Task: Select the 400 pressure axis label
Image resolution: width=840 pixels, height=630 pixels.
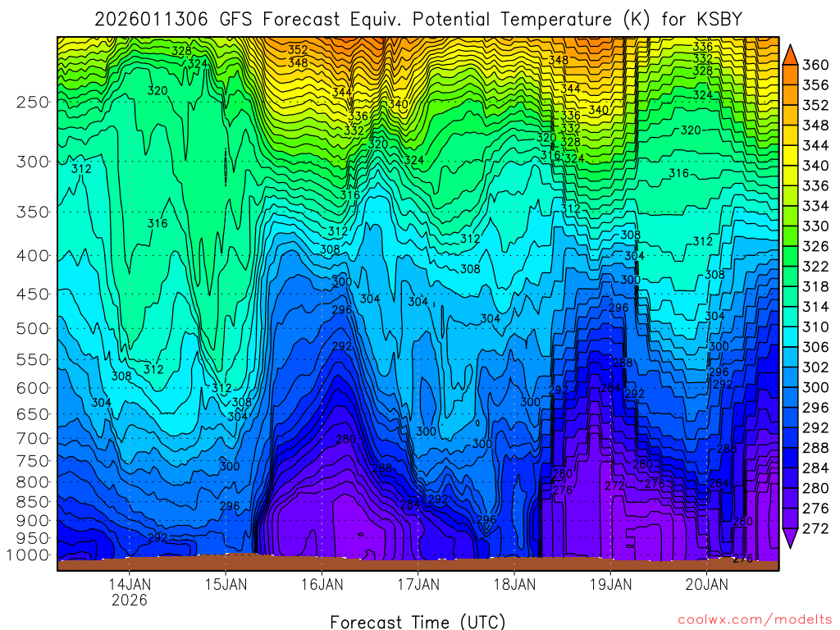Action: [x=33, y=256]
